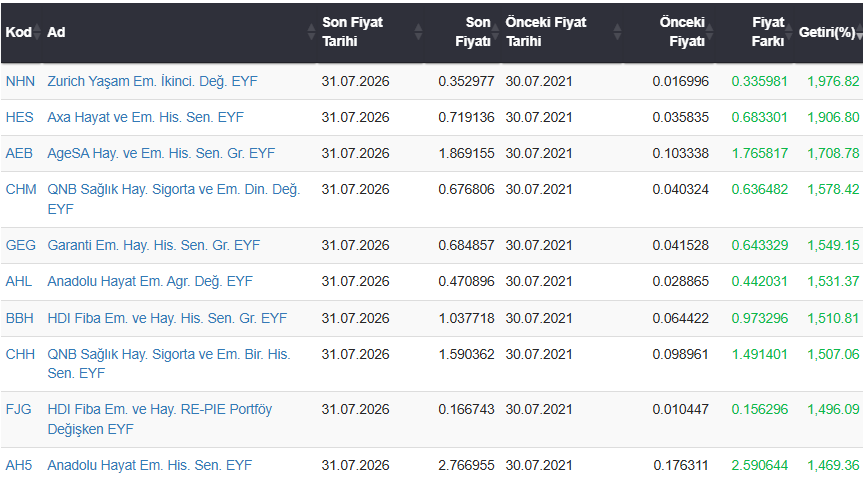Image resolution: width=863 pixels, height=481 pixels.
Task: Sort by Önceki Fiyatı column arrows
Action: (709, 32)
